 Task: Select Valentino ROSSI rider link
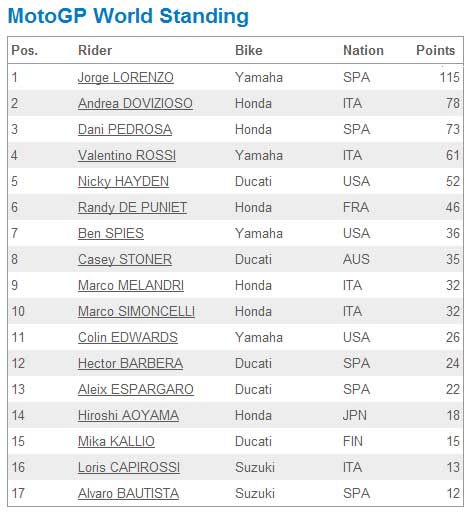127,155
